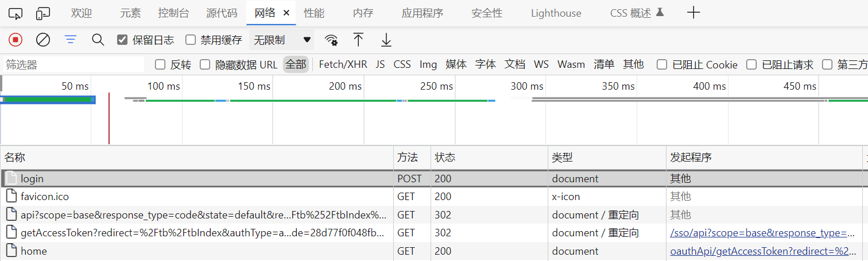
Task: Toggle the filter funnel icon
Action: (71, 40)
